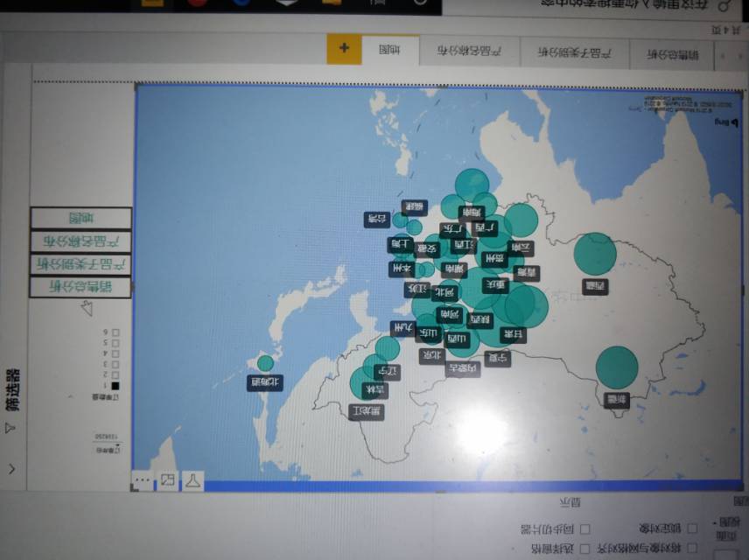
Task: Click the 江苏 map label
Action: (x=417, y=290)
